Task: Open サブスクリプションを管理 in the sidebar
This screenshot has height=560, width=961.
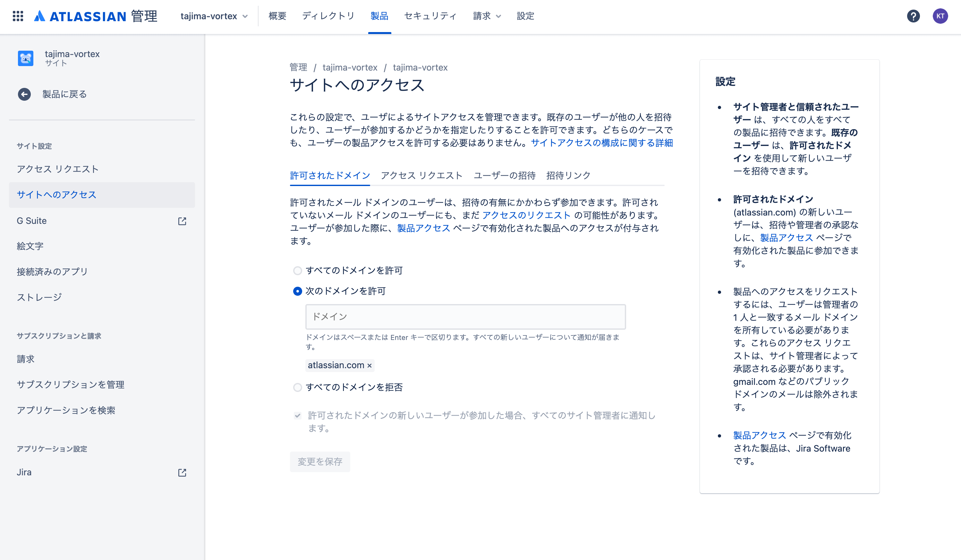Action: [102, 385]
